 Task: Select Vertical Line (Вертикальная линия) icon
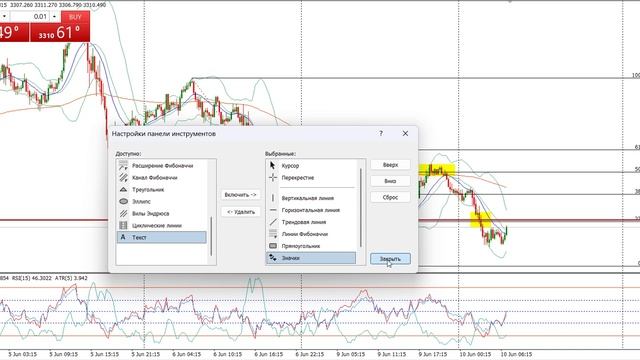[x=273, y=198]
